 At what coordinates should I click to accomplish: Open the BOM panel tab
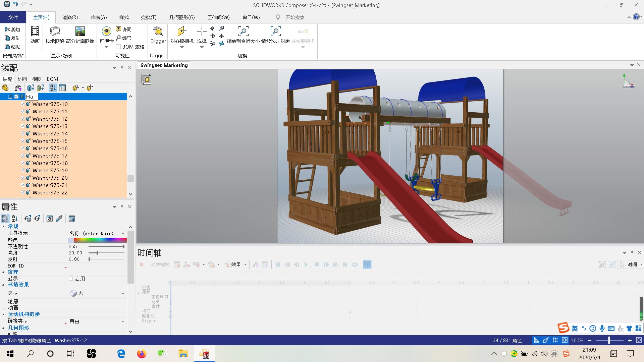coord(52,79)
